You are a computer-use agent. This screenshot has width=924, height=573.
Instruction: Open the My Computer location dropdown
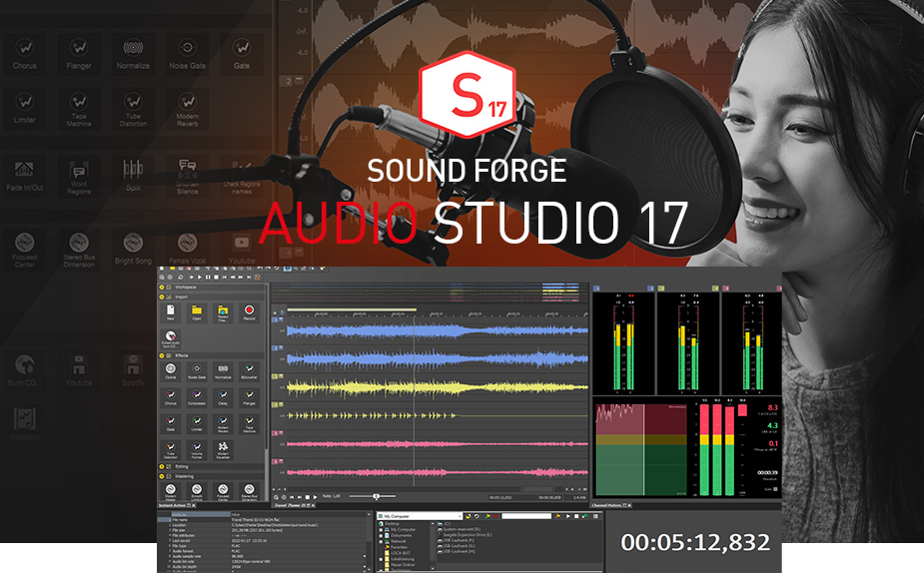click(x=461, y=516)
